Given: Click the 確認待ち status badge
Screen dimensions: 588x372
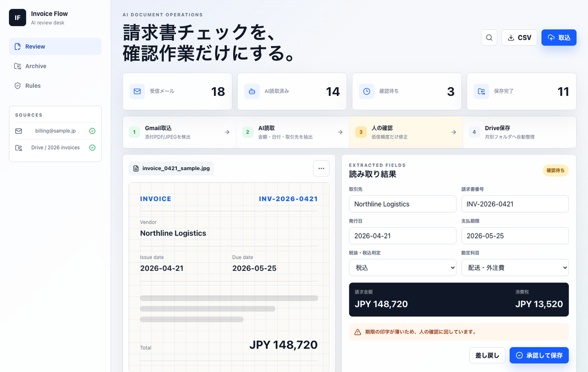Looking at the screenshot, I should coord(556,170).
